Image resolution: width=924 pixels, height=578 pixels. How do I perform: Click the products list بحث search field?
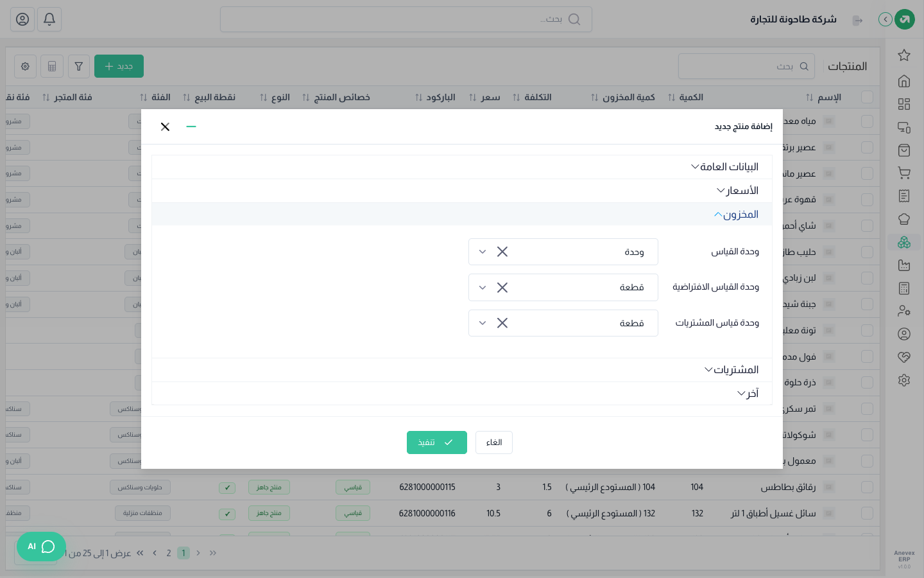(x=746, y=66)
